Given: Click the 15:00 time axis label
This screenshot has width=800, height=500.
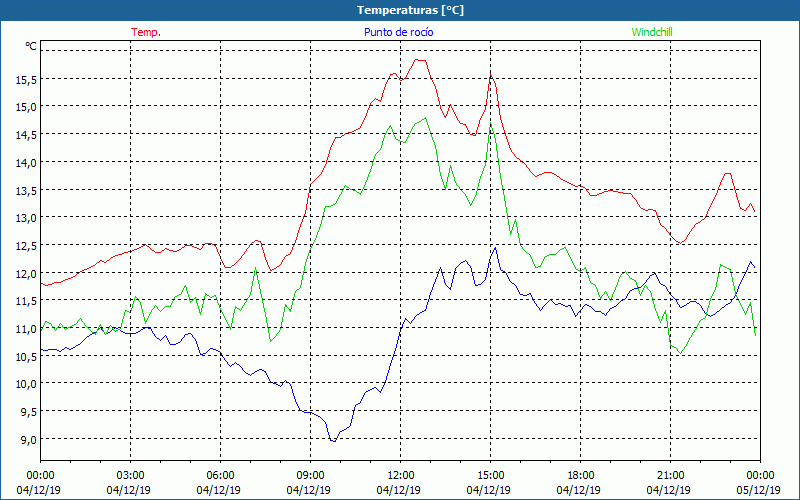Looking at the screenshot, I should pos(490,476).
